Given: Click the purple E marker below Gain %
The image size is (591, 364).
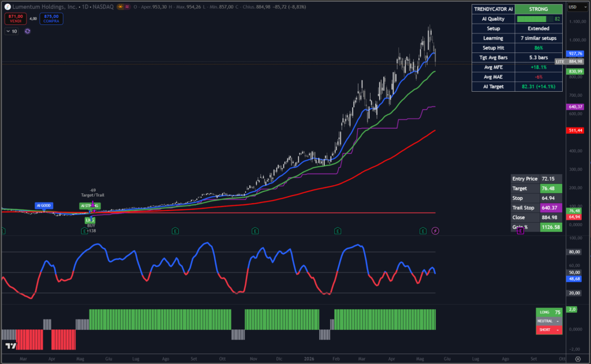Looking at the screenshot, I should (x=520, y=231).
